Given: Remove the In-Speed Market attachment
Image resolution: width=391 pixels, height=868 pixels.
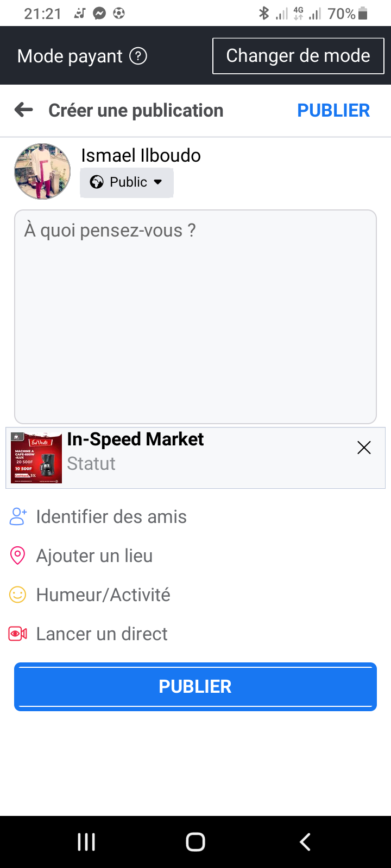Looking at the screenshot, I should [364, 448].
